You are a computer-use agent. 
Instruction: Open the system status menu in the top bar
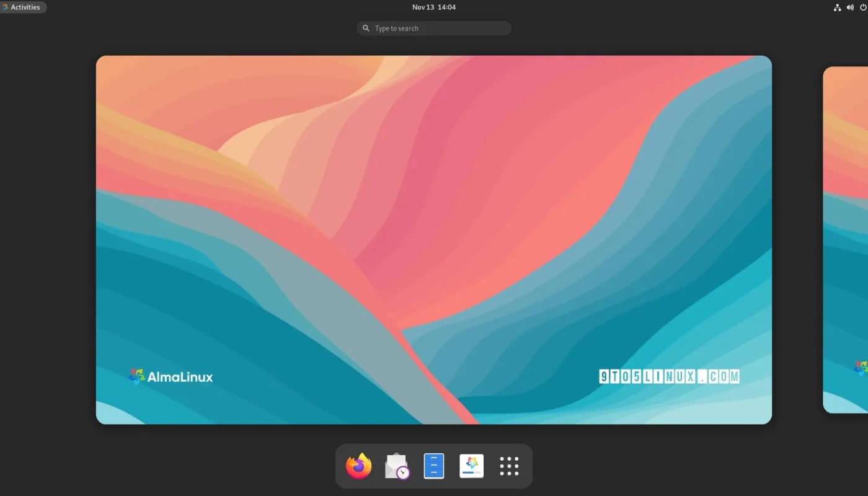[850, 7]
